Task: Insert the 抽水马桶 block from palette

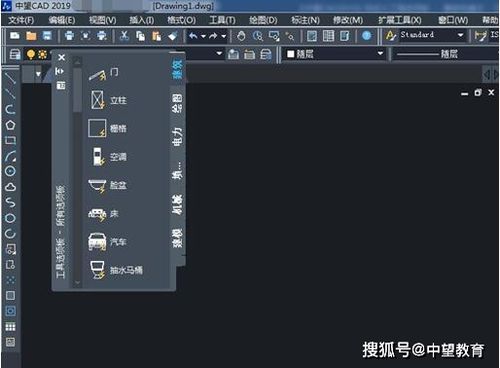Action: [116, 270]
